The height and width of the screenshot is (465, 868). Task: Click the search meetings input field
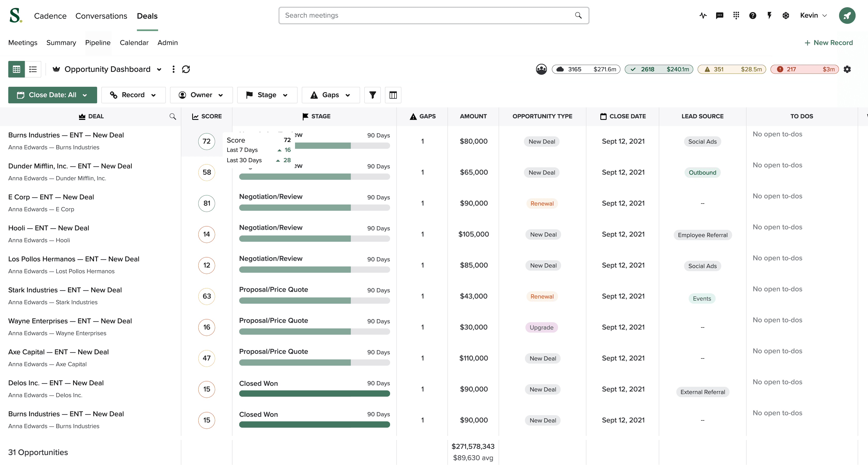click(x=434, y=15)
